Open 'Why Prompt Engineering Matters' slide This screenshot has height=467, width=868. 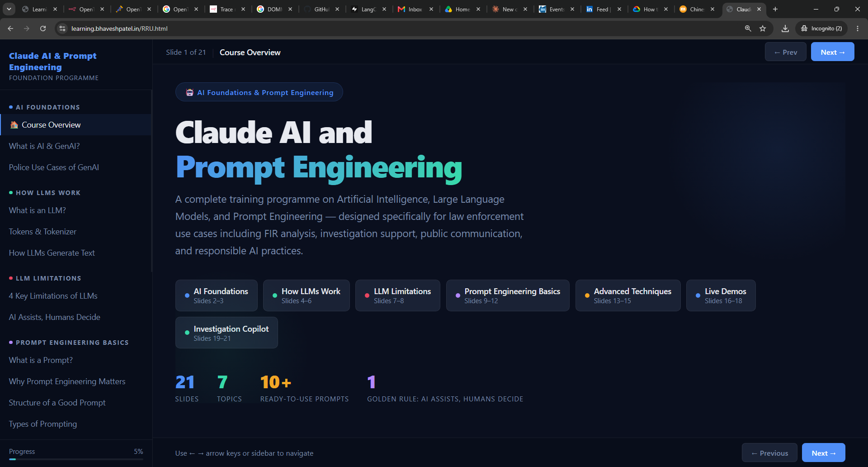point(76,381)
